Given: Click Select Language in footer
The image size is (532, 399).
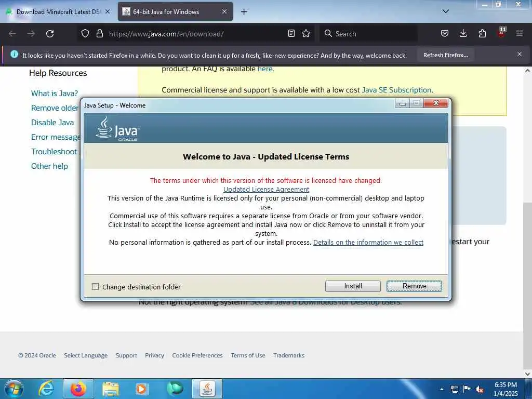Looking at the screenshot, I should (86, 355).
